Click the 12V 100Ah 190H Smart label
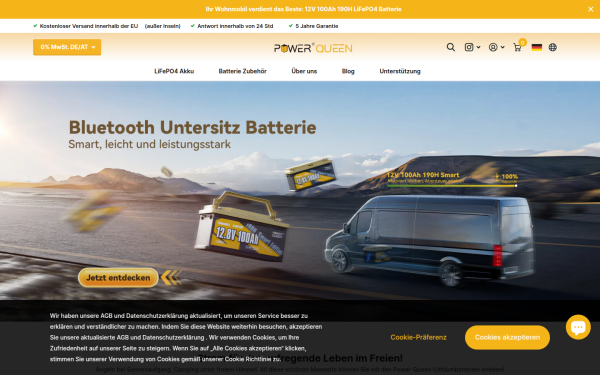The image size is (600, 375). [x=423, y=175]
